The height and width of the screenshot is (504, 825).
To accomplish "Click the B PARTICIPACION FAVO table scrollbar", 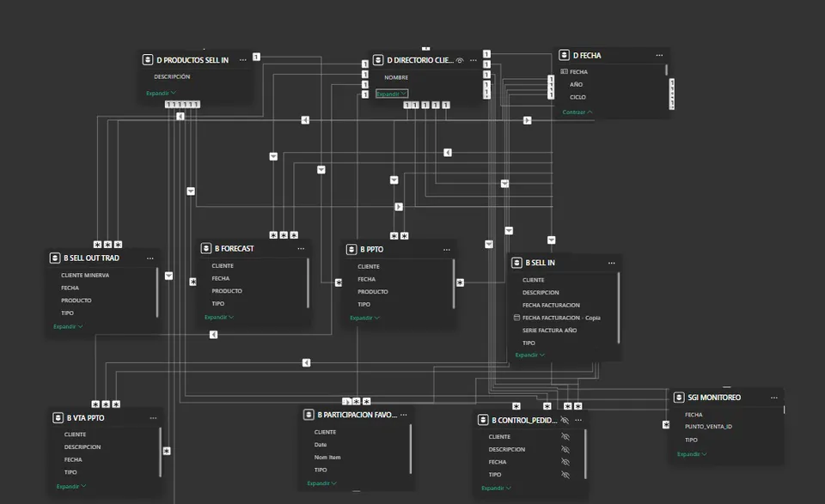I will coord(411,449).
